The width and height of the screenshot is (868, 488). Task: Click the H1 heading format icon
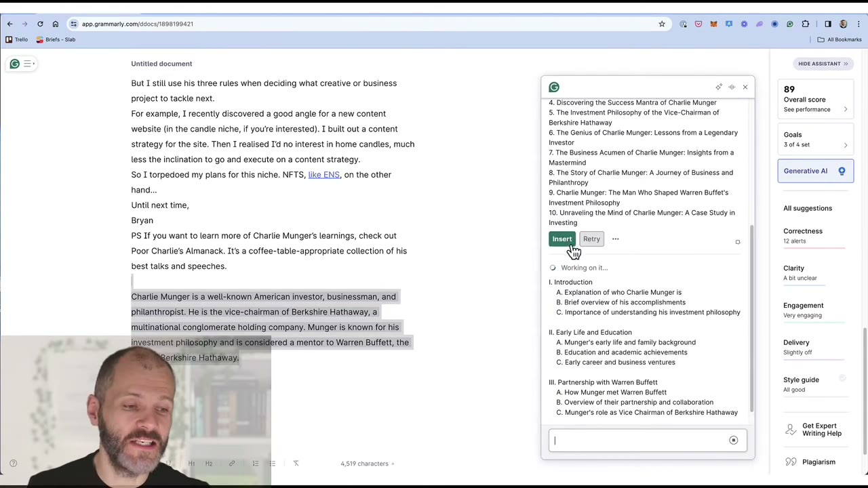pyautogui.click(x=191, y=464)
